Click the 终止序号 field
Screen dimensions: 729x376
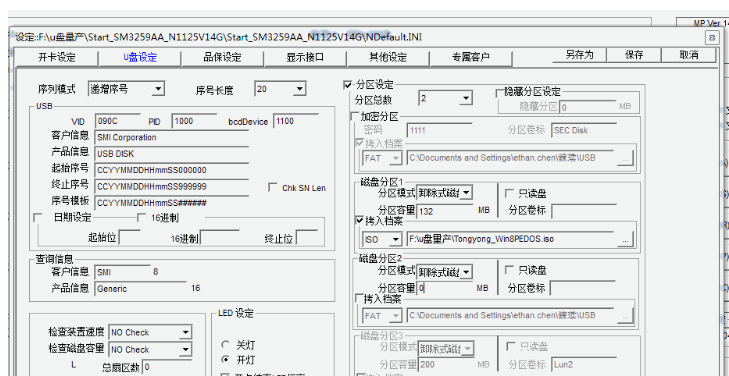click(172, 186)
